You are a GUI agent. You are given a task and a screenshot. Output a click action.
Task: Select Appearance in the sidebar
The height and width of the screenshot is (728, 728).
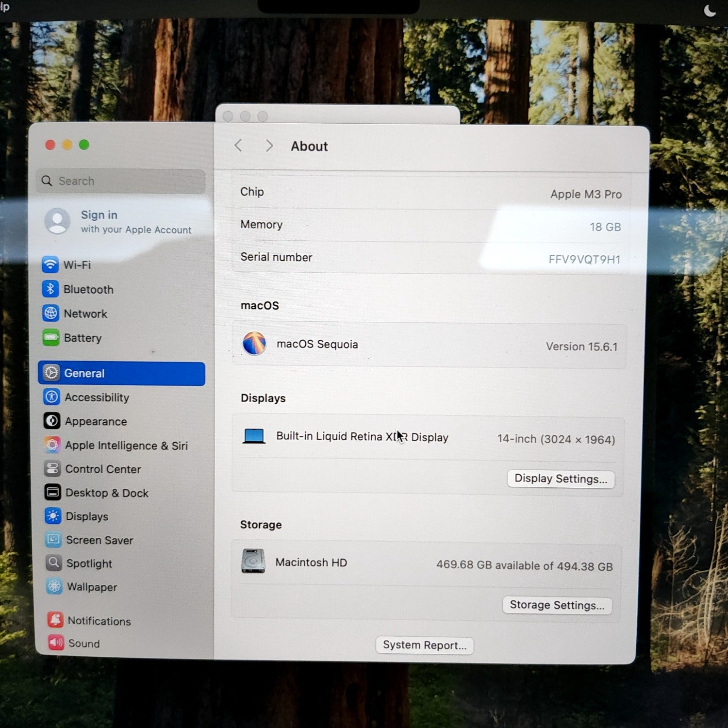(x=96, y=421)
